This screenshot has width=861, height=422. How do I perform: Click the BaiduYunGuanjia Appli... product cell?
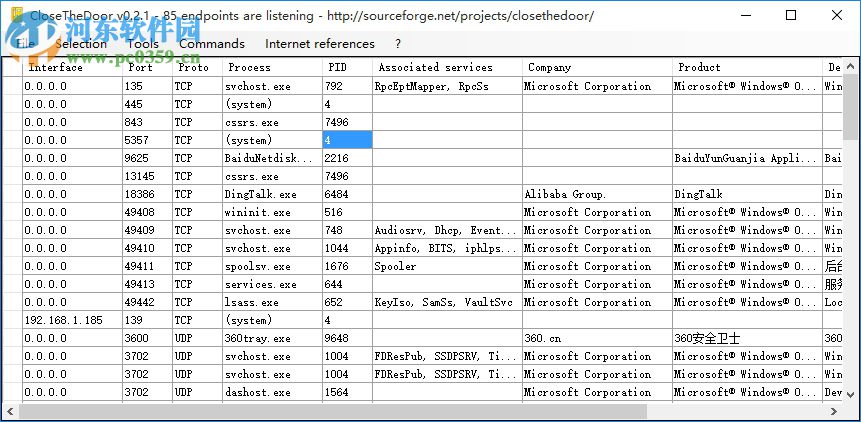(x=747, y=158)
